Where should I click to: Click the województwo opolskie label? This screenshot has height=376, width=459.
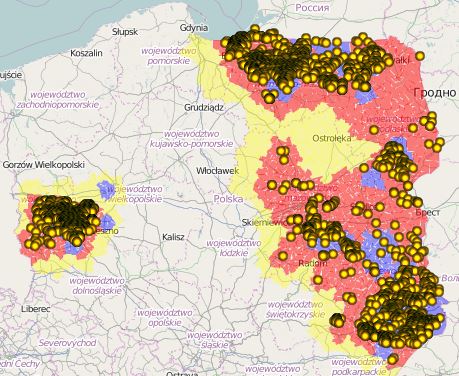pos(165,318)
